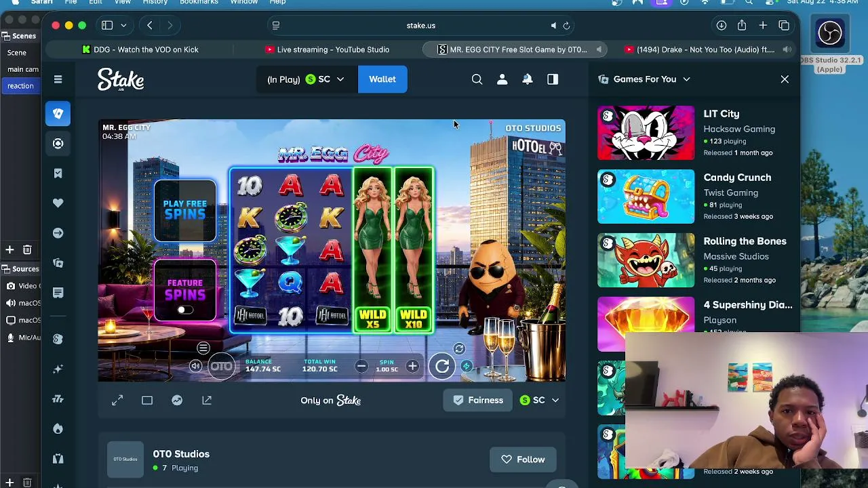Click Play Free Spins button
The width and height of the screenshot is (868, 488).
pyautogui.click(x=185, y=211)
